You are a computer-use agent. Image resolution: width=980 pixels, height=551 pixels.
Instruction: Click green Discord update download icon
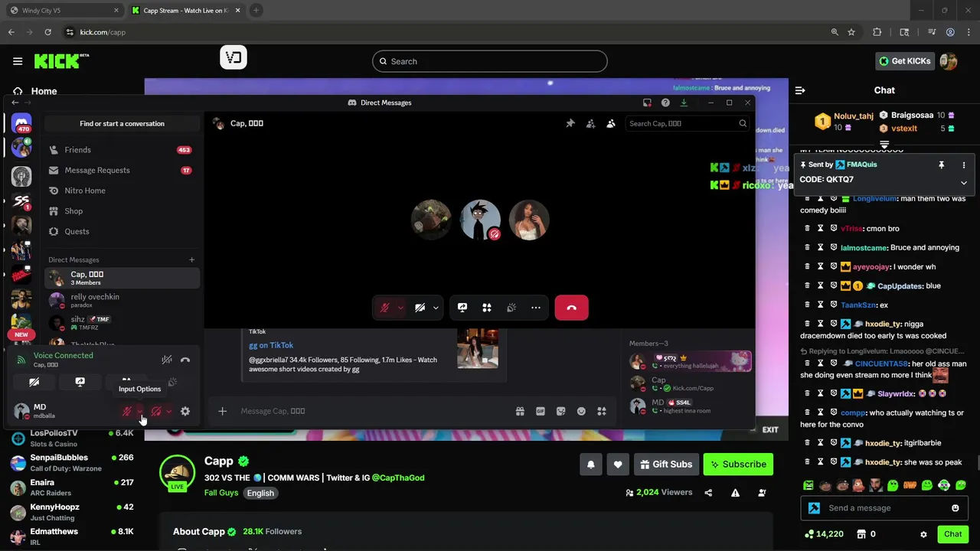pos(684,103)
